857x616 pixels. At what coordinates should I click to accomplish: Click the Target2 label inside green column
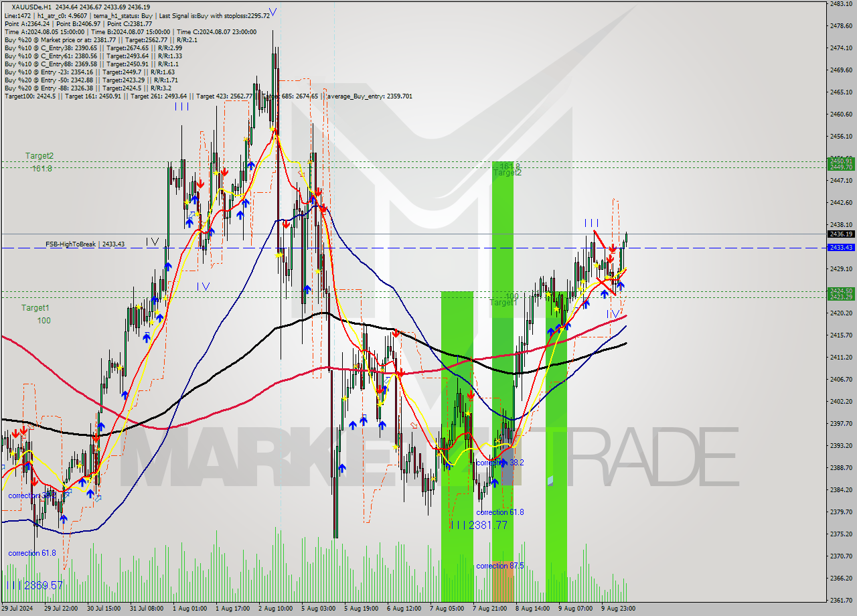(508, 173)
